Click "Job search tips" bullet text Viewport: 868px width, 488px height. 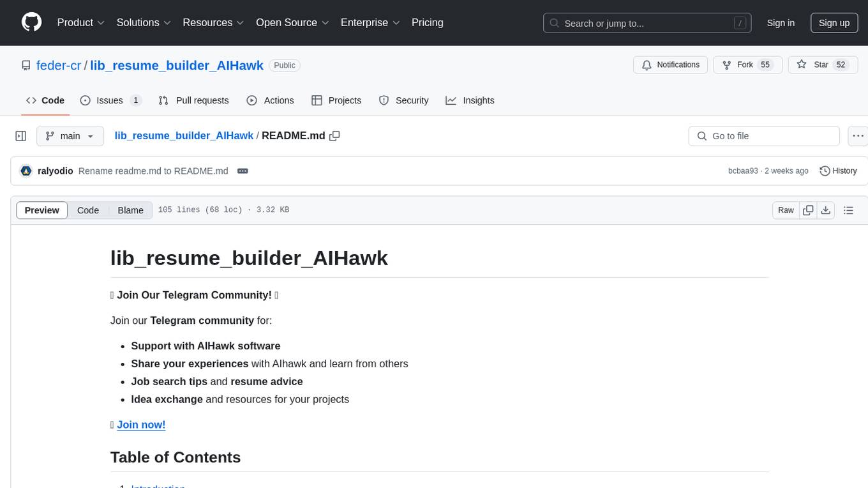tap(169, 381)
